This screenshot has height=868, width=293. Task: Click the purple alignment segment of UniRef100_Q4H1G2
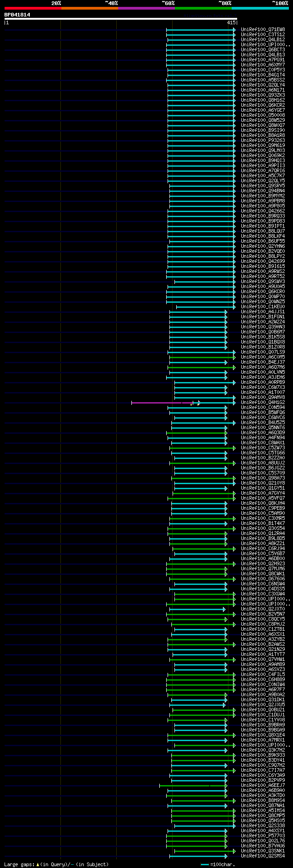(162, 403)
